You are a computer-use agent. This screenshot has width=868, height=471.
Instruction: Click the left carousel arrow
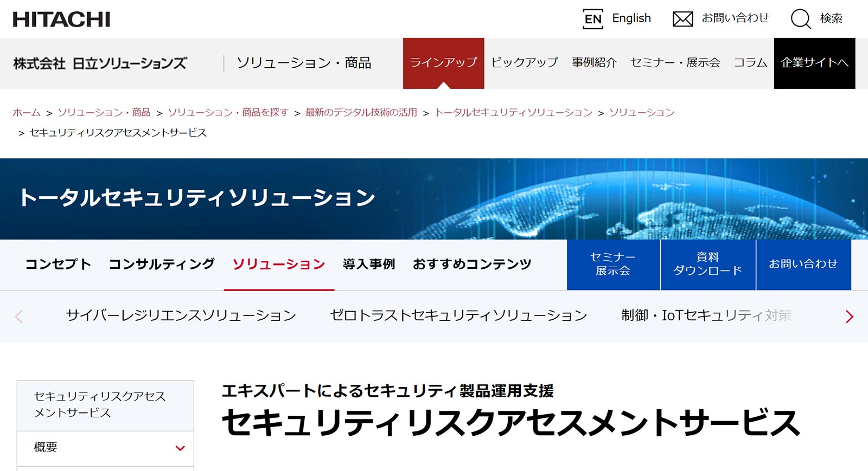coord(19,317)
